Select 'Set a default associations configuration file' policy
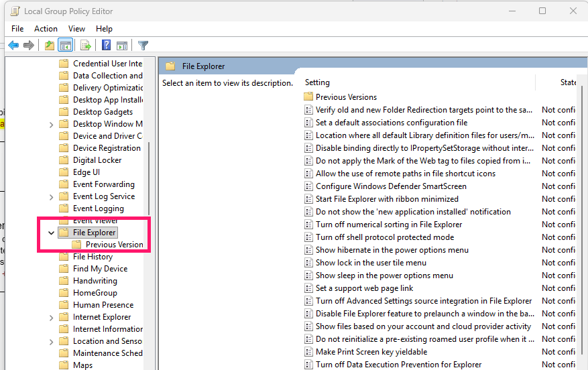The image size is (588, 370). [x=392, y=123]
